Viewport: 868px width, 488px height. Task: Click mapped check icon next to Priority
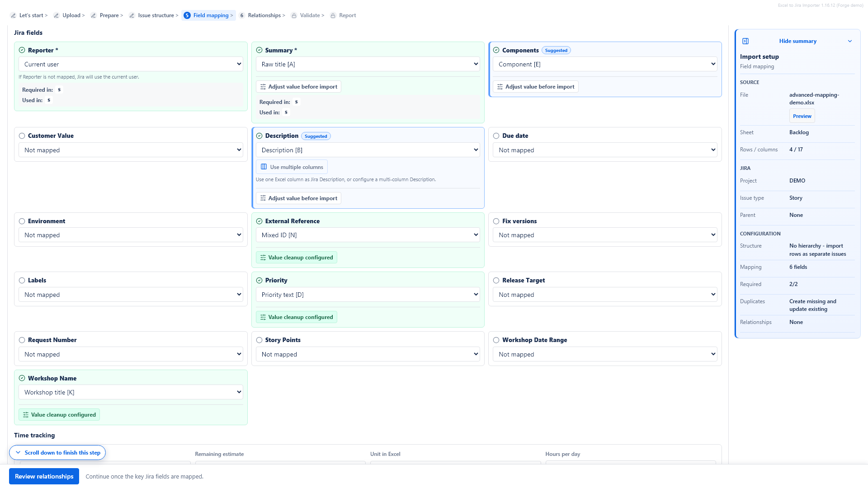click(259, 280)
